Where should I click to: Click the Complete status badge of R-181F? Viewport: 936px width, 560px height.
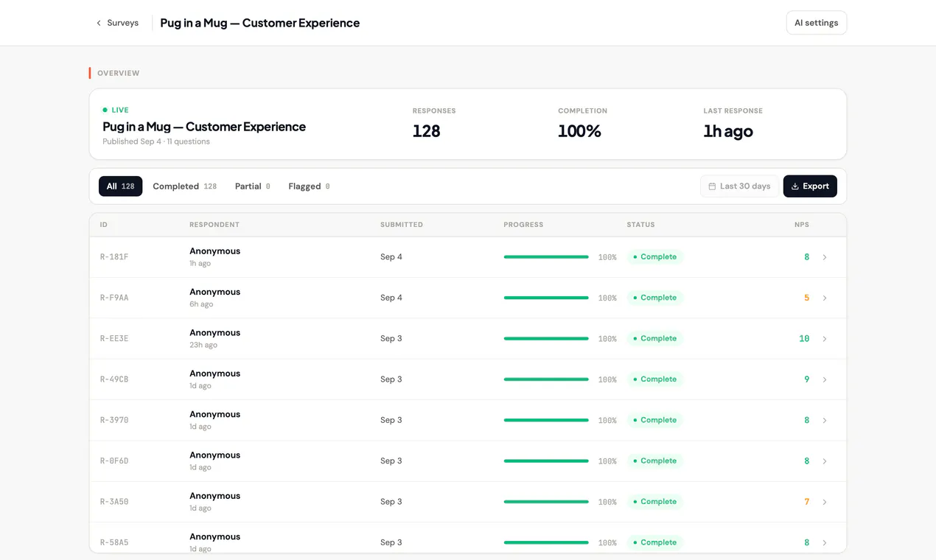click(655, 257)
